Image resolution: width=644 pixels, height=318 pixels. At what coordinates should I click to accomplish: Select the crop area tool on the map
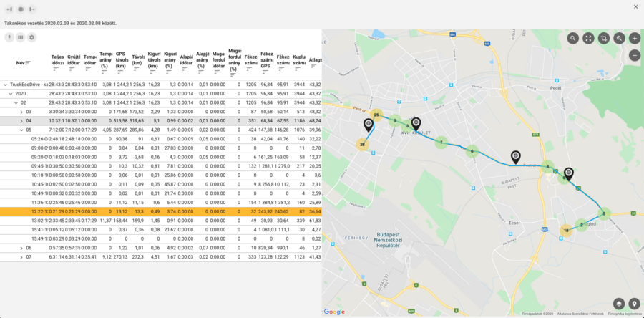[604, 39]
